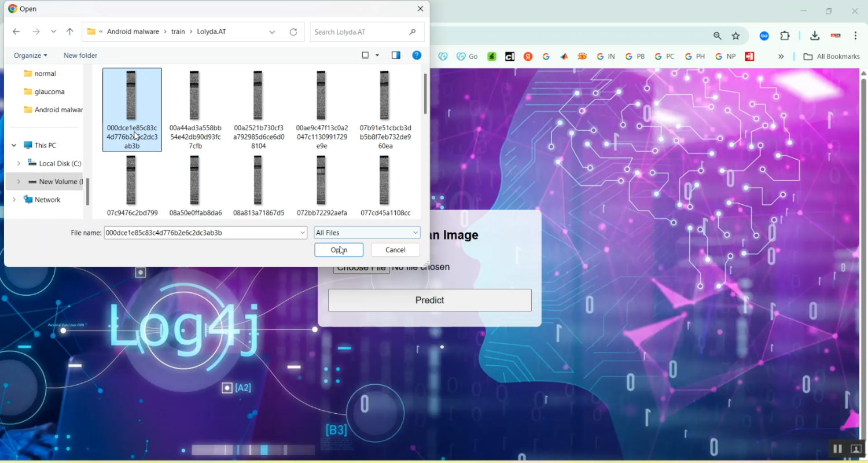Image resolution: width=868 pixels, height=463 pixels.
Task: Expand the Network tree node
Action: pyautogui.click(x=14, y=200)
